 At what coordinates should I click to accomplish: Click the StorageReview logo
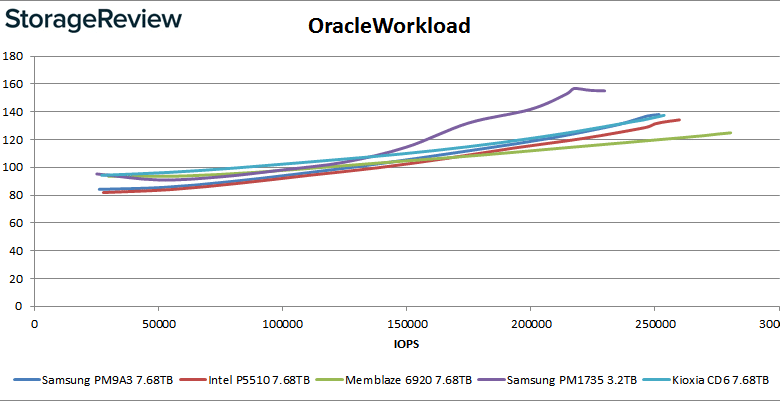pyautogui.click(x=94, y=20)
